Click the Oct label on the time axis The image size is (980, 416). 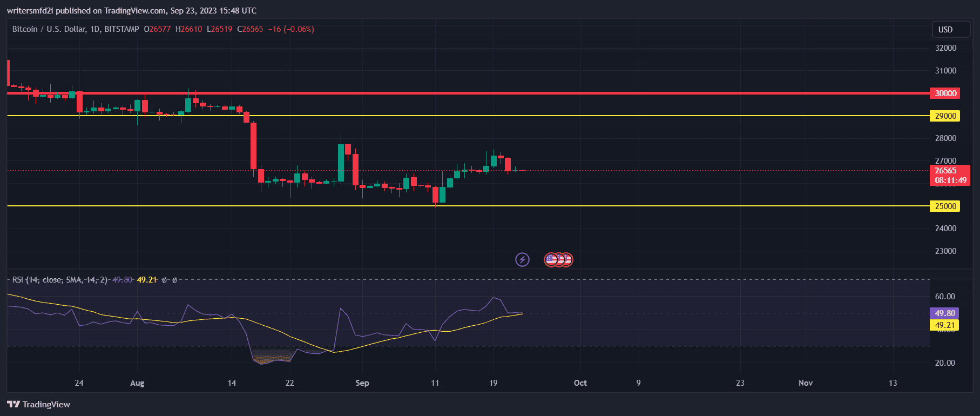click(580, 383)
